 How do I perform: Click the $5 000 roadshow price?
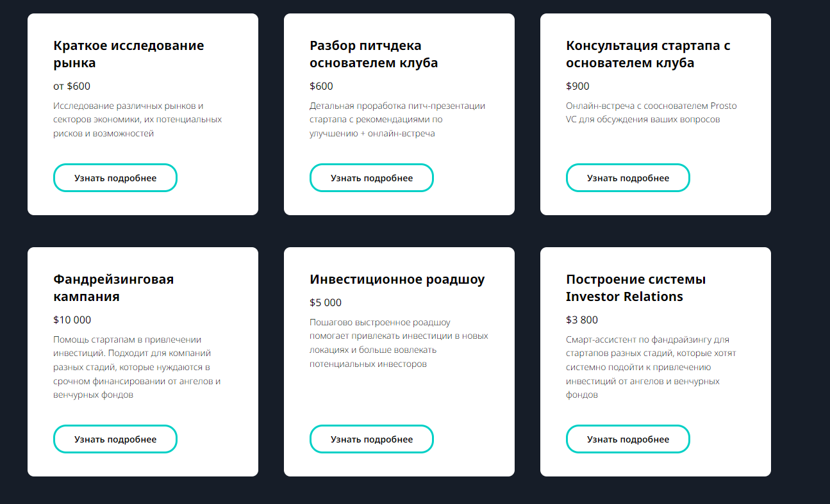(x=326, y=303)
